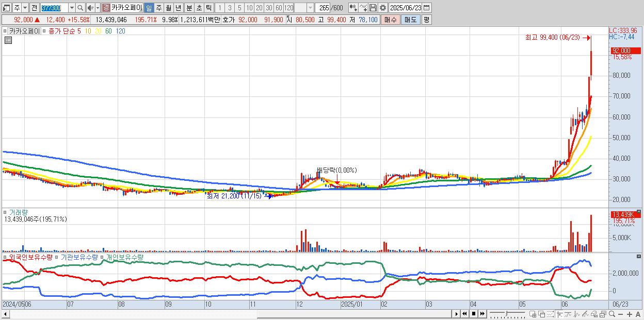Select the 월 monthly chart period
The height and width of the screenshot is (320, 644).
click(168, 8)
